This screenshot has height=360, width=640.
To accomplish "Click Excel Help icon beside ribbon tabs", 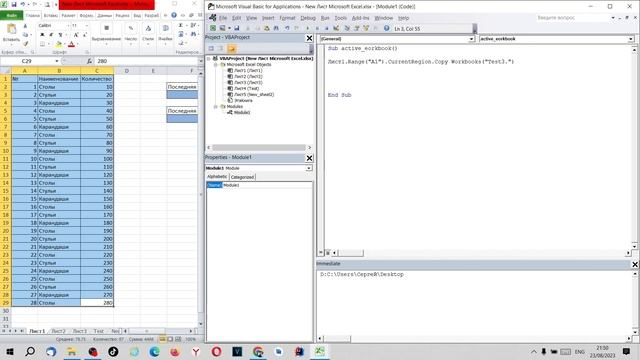I will click(174, 15).
